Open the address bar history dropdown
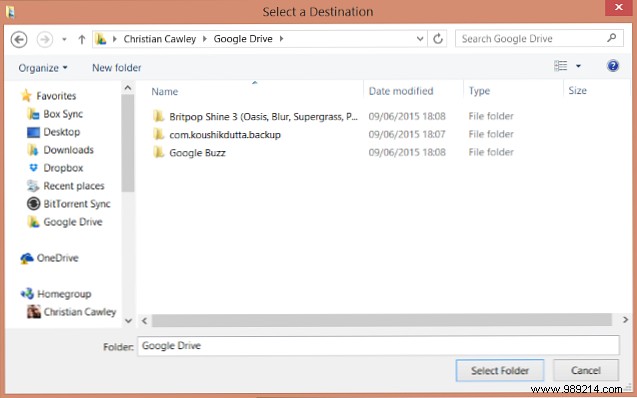The height and width of the screenshot is (398, 637). [x=420, y=39]
